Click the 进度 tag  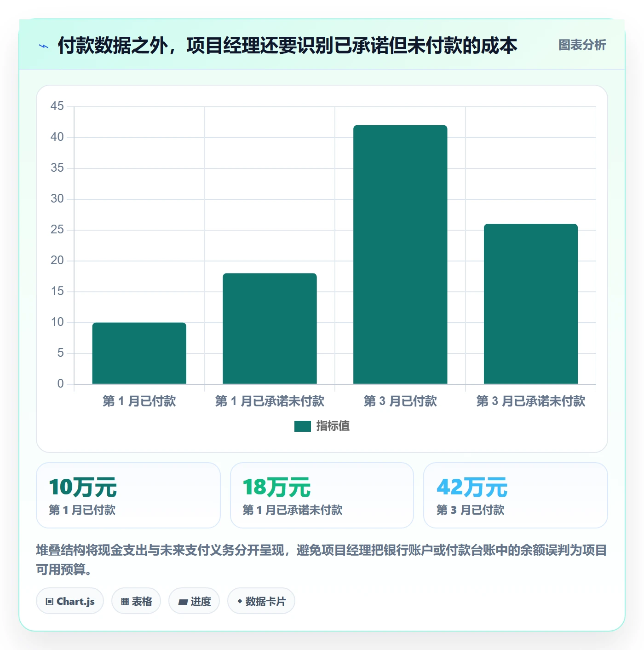pos(194,601)
